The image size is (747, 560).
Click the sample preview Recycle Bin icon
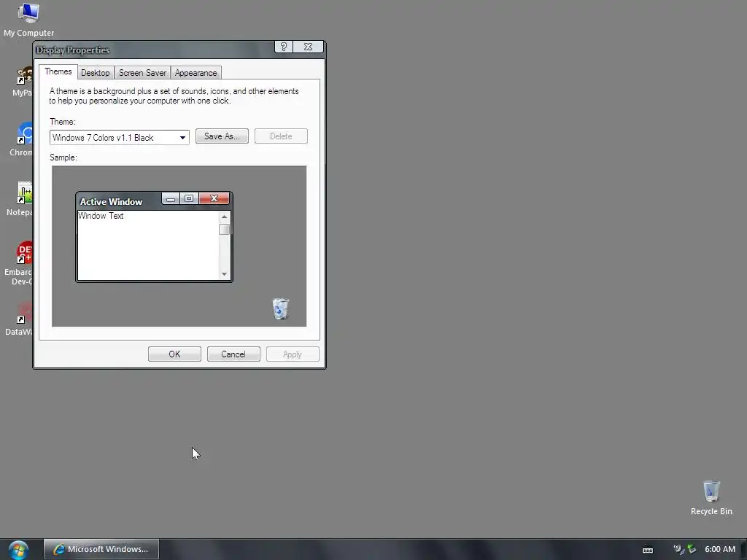coord(281,309)
